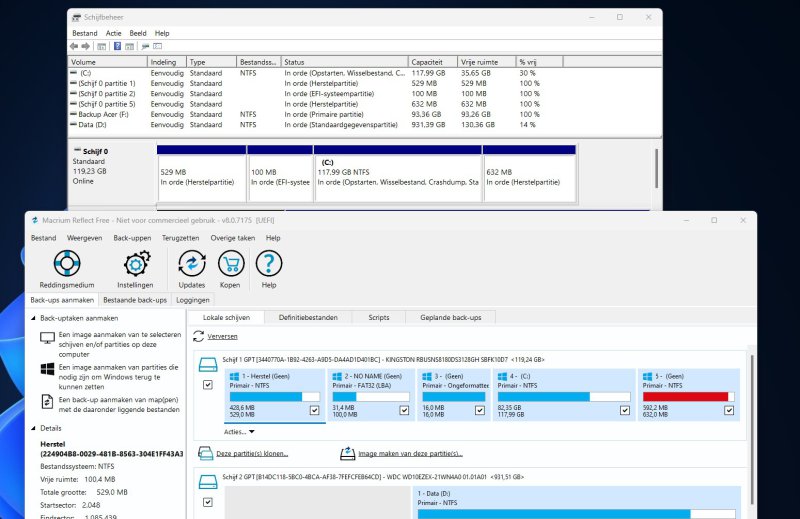
Task: Click the red usage bar of partition 5
Action: click(688, 396)
